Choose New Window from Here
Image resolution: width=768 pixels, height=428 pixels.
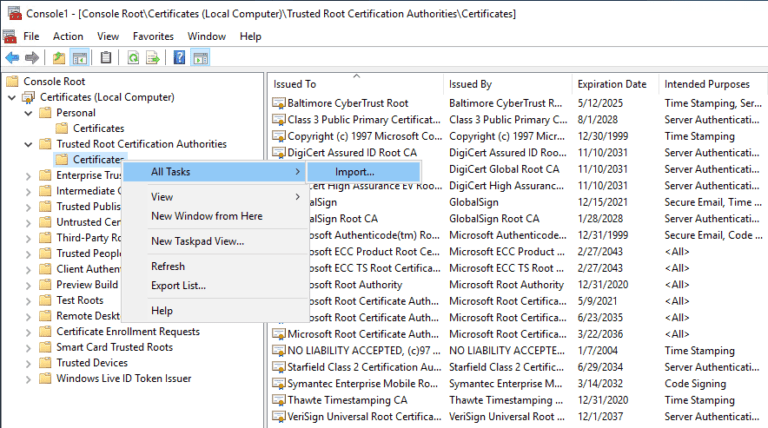pos(215,216)
